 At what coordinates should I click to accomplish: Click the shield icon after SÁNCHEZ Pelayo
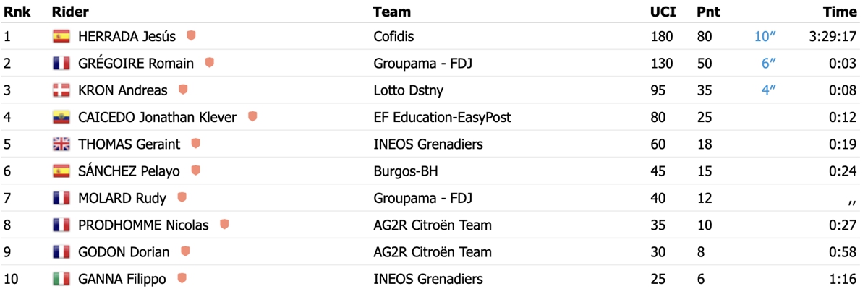(195, 171)
